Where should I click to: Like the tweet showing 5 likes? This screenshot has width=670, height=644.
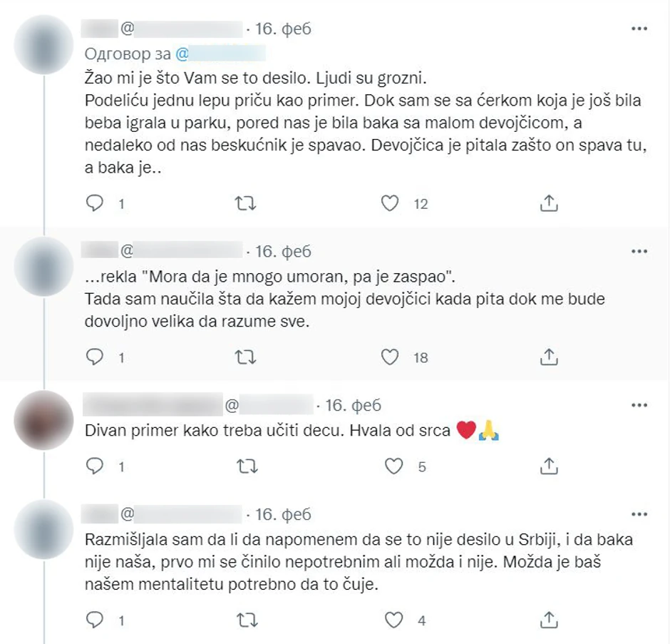[x=393, y=466]
